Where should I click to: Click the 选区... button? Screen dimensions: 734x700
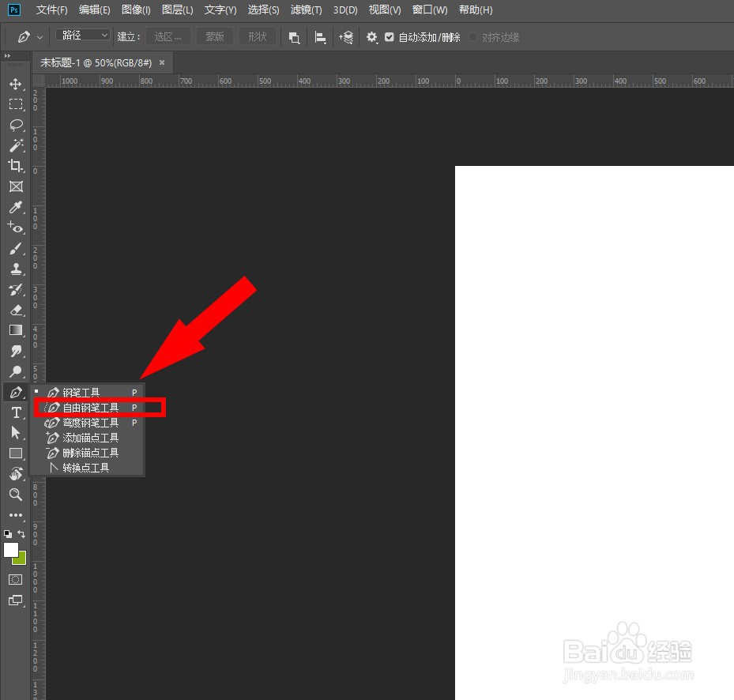[168, 36]
